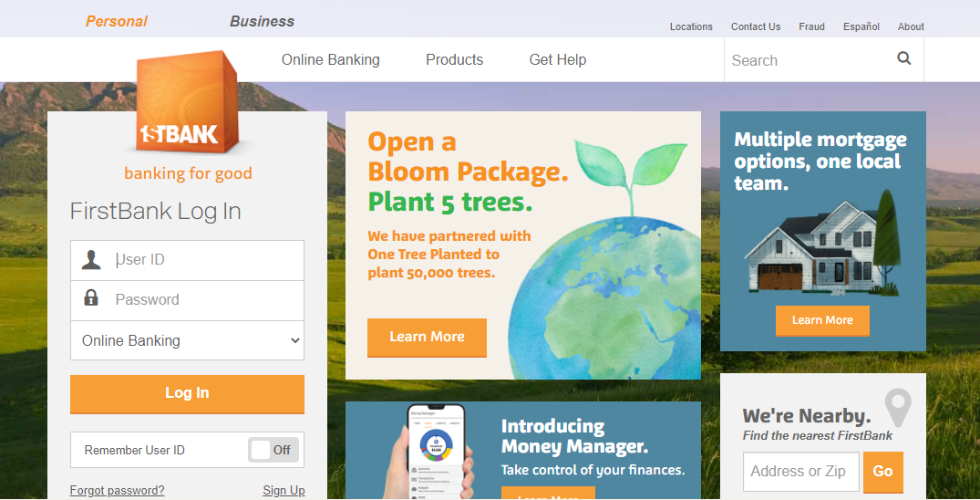
Task: Click the search magnifying glass icon
Action: [x=903, y=58]
